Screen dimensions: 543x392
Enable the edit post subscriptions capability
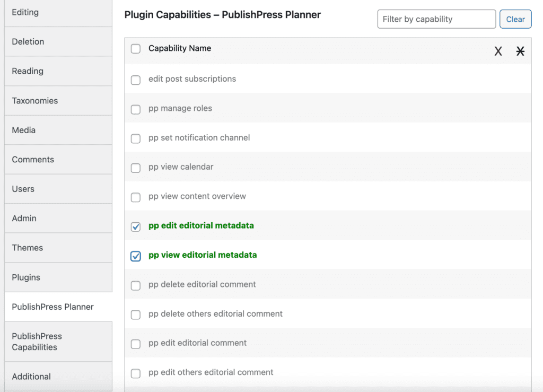135,79
